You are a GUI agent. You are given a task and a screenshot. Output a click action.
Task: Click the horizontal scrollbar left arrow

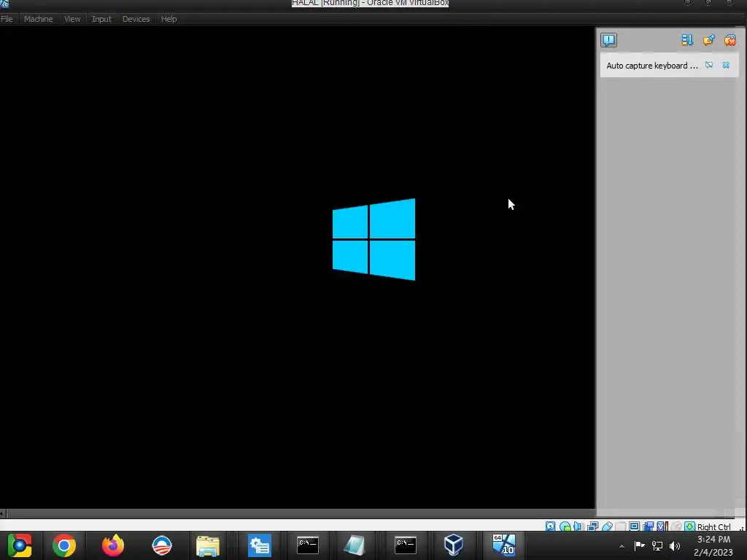2,513
